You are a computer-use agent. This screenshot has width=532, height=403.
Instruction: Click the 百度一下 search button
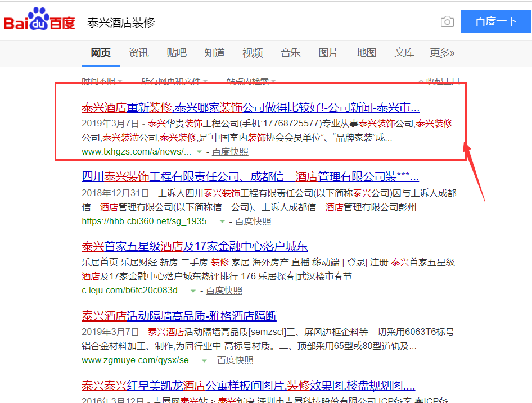tap(496, 21)
